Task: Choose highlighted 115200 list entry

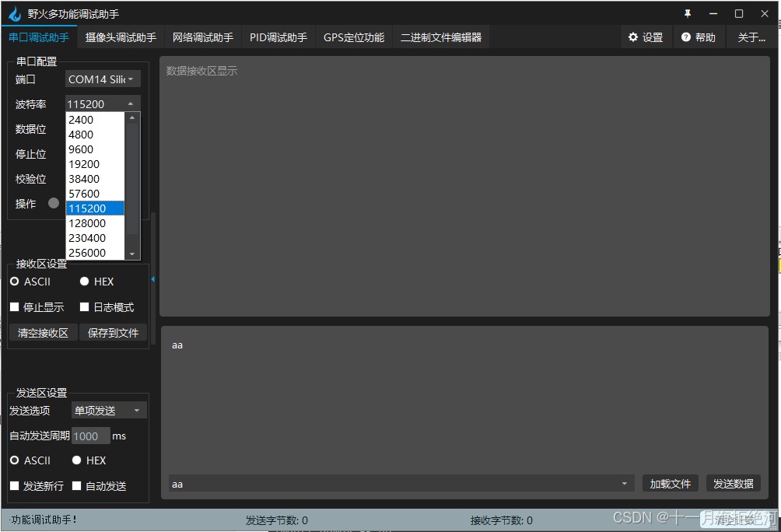Action: tap(95, 208)
